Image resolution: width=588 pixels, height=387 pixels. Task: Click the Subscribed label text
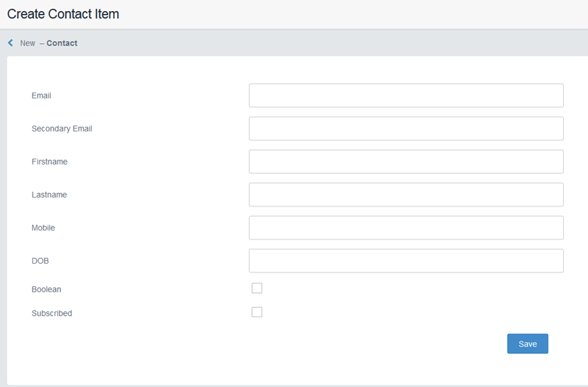tap(51, 314)
